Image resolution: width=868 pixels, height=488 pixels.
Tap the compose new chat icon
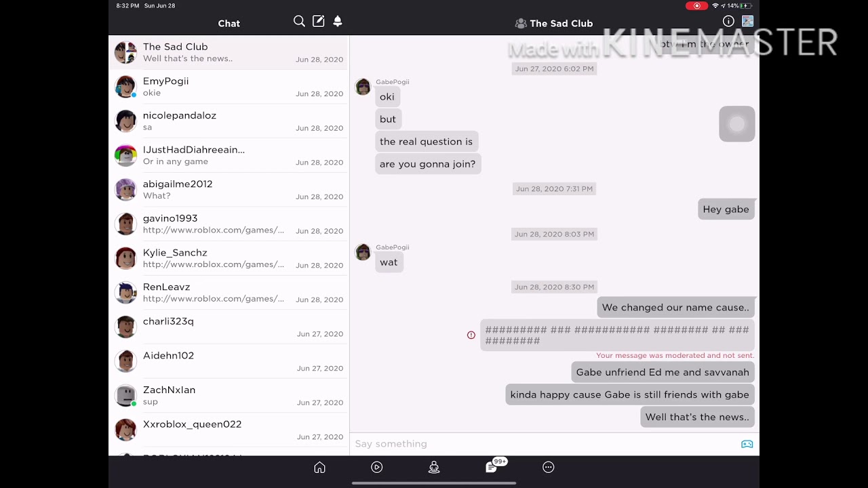pos(318,22)
